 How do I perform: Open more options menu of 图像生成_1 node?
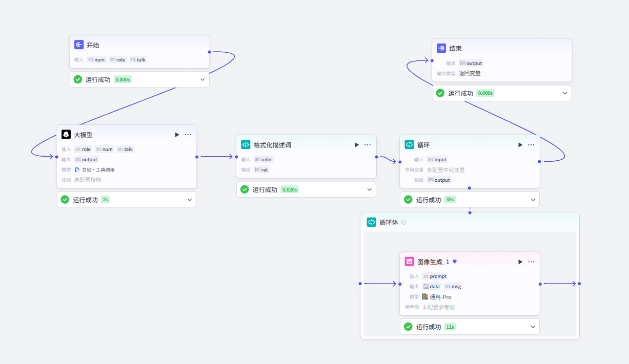[x=531, y=262]
